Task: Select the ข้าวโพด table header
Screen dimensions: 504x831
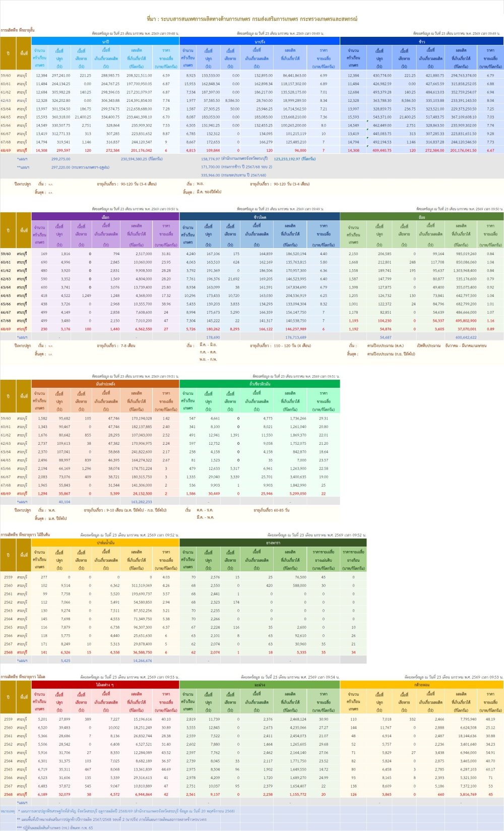Action: (260, 217)
